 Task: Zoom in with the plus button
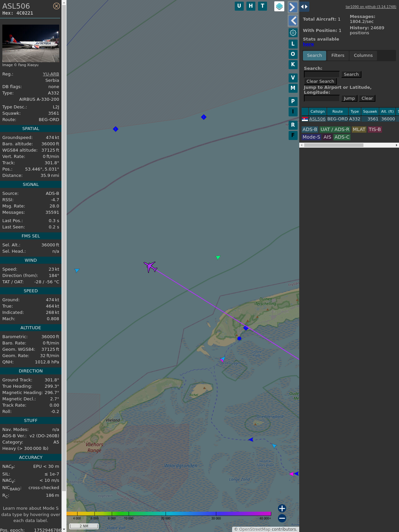(x=282, y=508)
